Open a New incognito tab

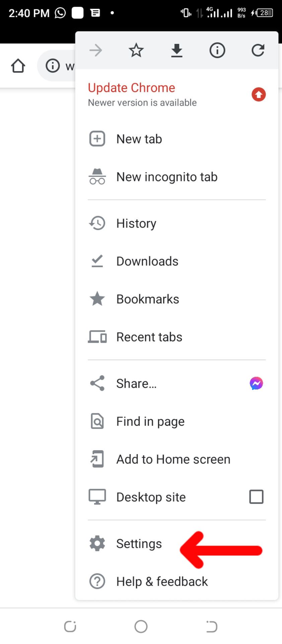(166, 177)
